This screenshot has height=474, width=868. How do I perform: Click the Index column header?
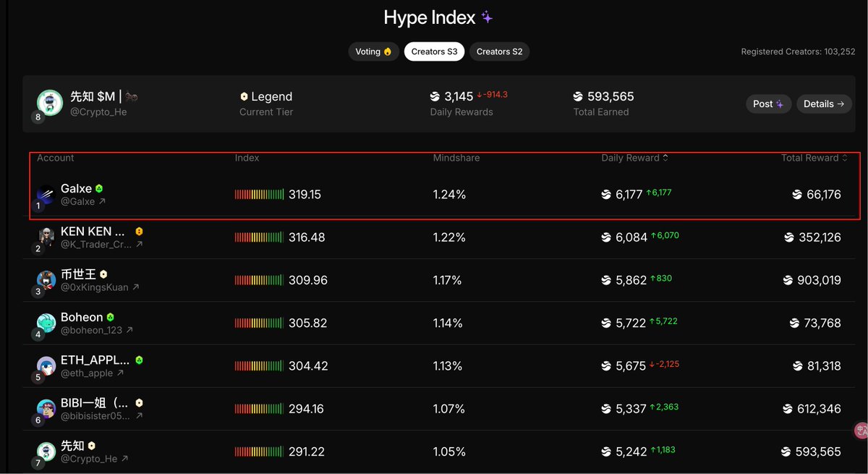(x=247, y=158)
